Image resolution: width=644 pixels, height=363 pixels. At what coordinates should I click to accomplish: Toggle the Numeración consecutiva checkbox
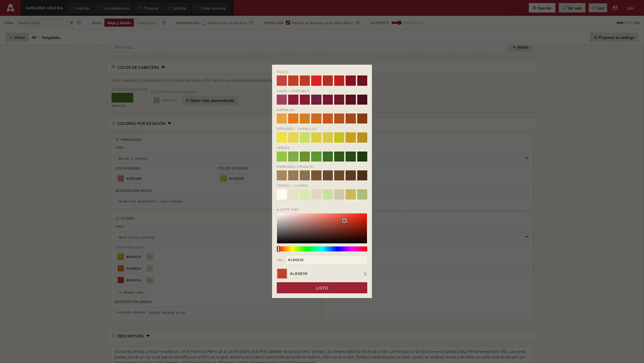click(204, 23)
